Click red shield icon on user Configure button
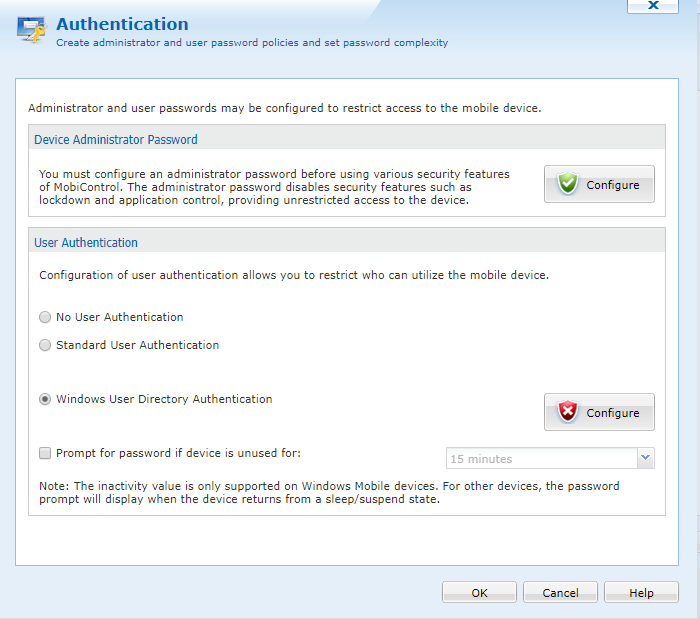Image resolution: width=700 pixels, height=619 pixels. pos(568,412)
